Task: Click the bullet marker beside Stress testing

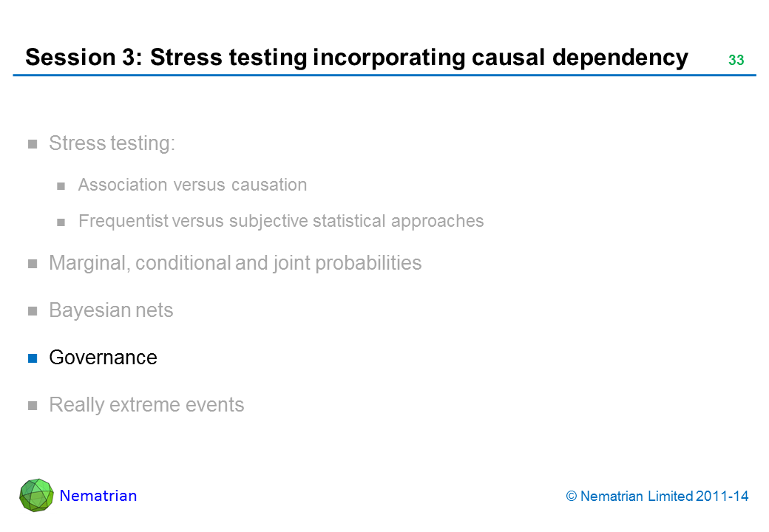Action: [x=33, y=144]
